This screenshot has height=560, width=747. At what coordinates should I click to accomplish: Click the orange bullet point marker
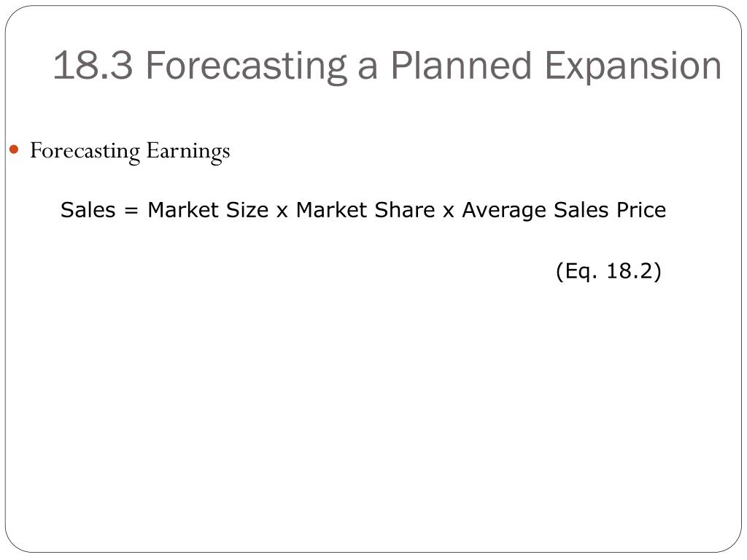tap(14, 150)
